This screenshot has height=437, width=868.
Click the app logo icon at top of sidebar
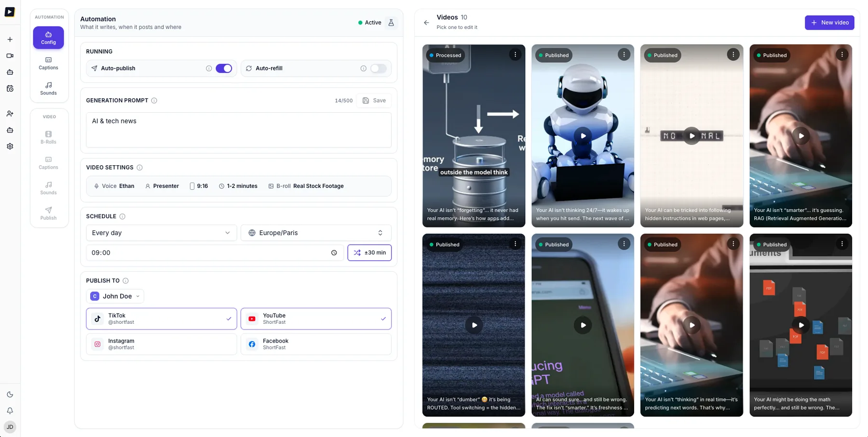10,12
